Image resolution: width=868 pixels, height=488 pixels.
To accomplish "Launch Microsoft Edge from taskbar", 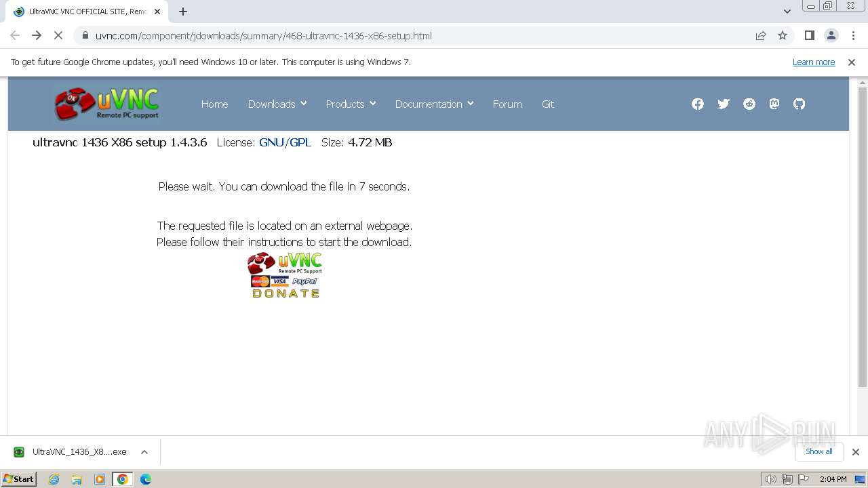I will coord(145,479).
